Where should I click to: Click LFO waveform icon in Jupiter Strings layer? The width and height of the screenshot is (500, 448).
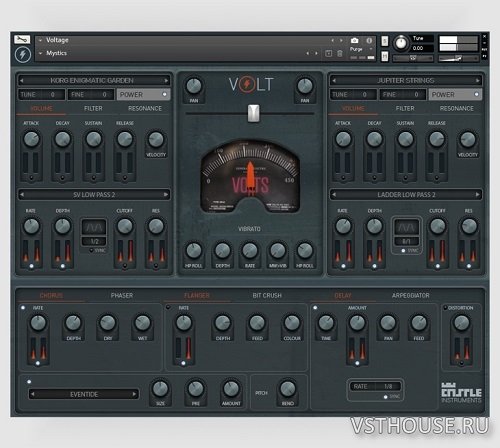[x=406, y=228]
